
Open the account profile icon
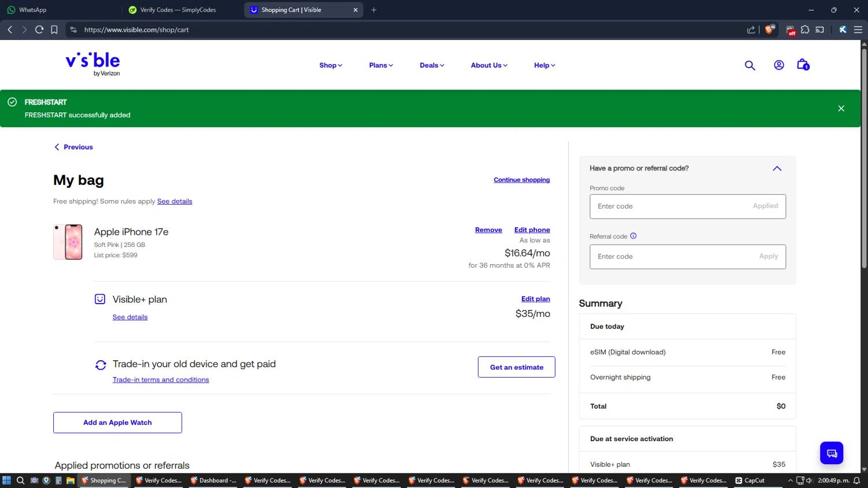pos(779,65)
